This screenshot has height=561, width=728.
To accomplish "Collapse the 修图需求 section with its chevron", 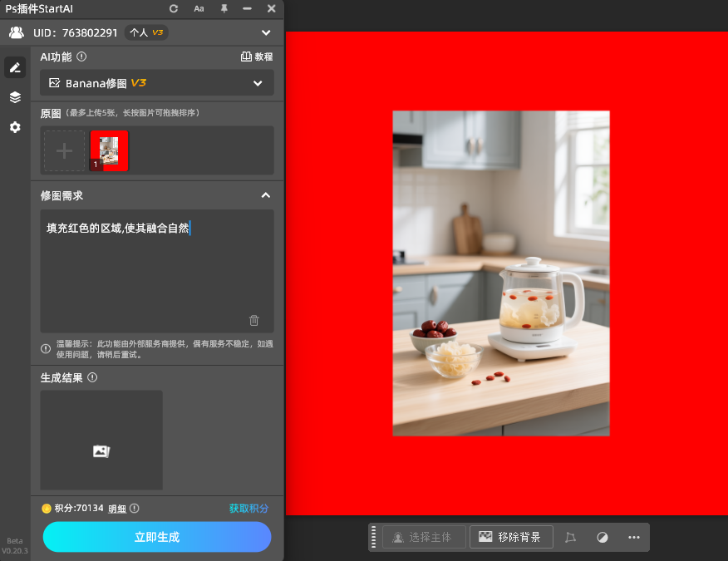I will coord(265,195).
